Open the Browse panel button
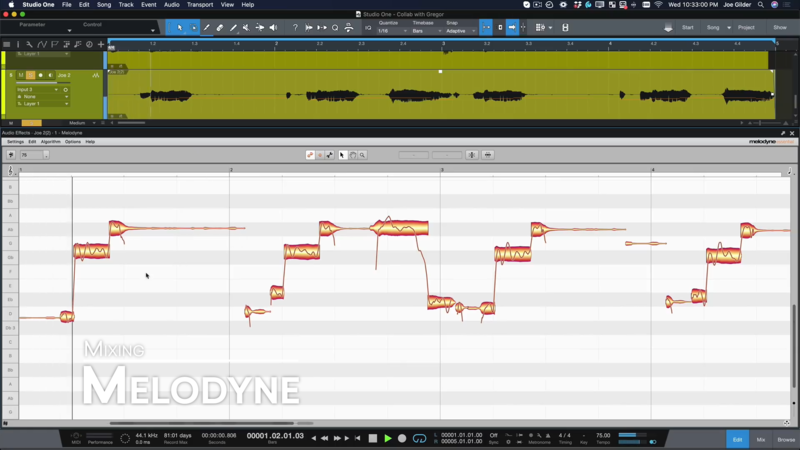800x450 pixels. click(x=786, y=439)
